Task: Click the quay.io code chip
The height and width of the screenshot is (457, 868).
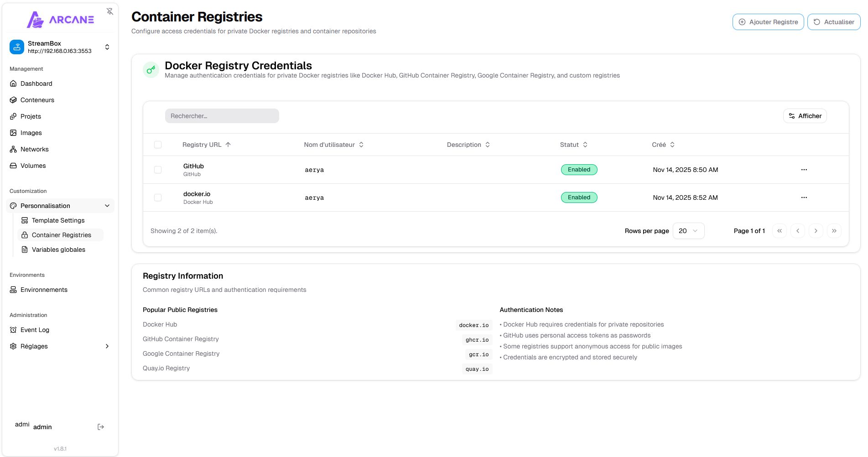Action: (x=477, y=369)
